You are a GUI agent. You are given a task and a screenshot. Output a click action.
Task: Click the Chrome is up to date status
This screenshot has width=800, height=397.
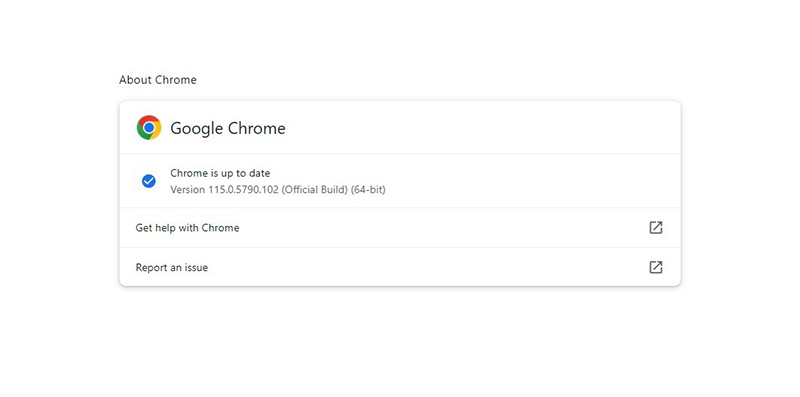pyautogui.click(x=220, y=173)
